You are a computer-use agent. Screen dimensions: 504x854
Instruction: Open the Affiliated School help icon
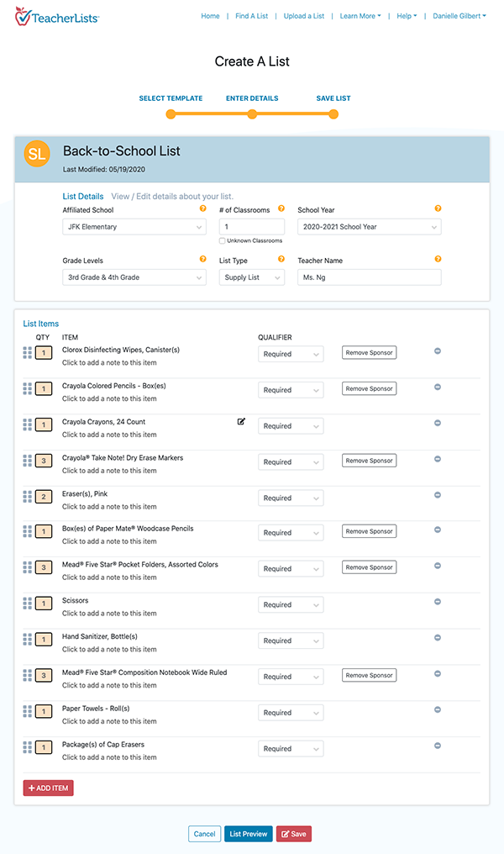(x=203, y=208)
